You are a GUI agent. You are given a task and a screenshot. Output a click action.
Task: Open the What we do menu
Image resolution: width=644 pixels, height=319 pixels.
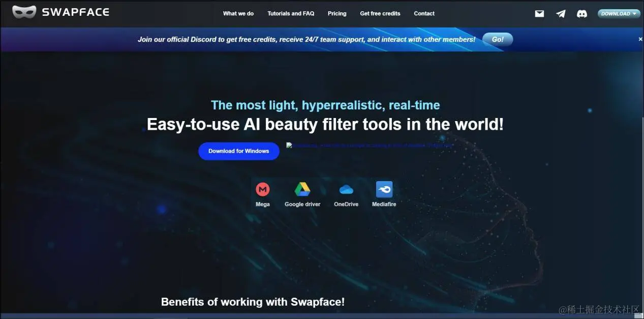tap(238, 14)
